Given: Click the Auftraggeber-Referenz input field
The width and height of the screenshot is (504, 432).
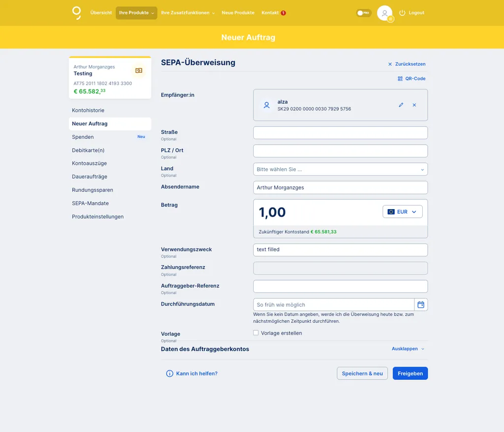Looking at the screenshot, I should pos(341,286).
